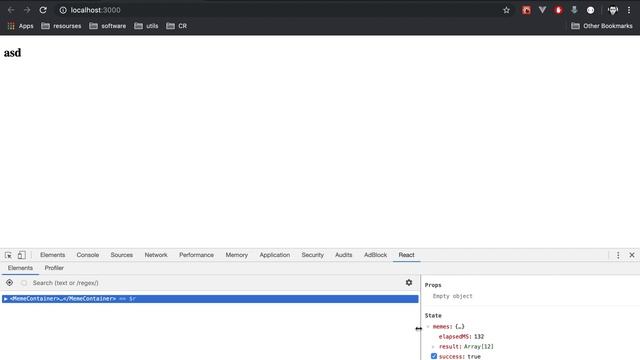Bookmark this page with the star icon
The width and height of the screenshot is (640, 360).
(507, 10)
